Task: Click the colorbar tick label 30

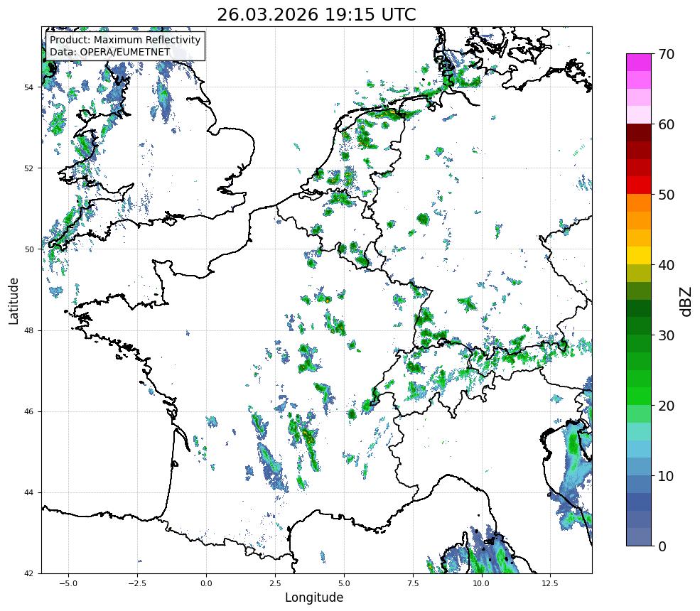Action: 666,335
